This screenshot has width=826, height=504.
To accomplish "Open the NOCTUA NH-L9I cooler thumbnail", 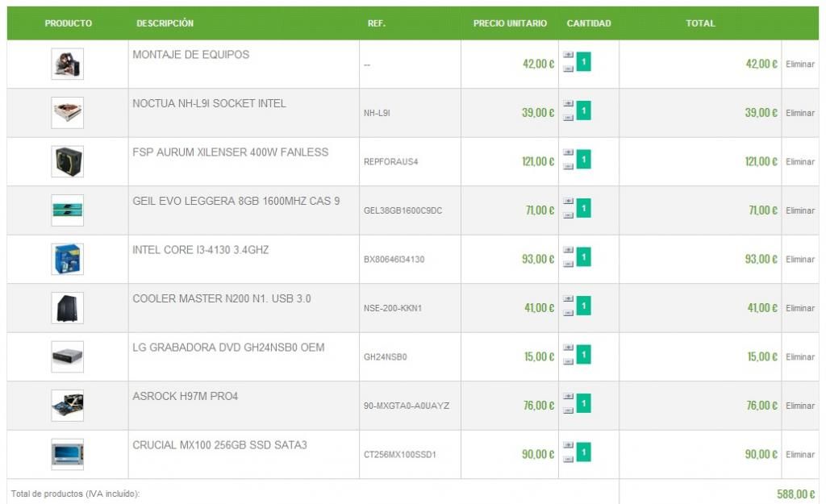I will pos(68,113).
